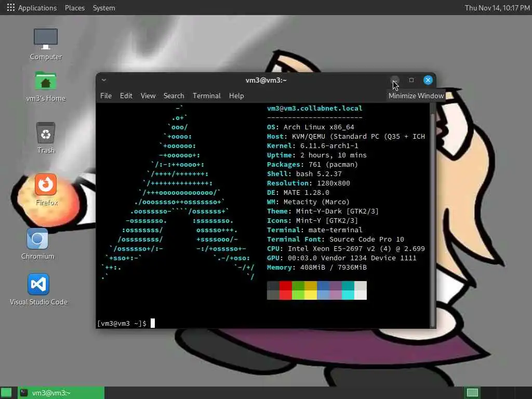The height and width of the screenshot is (399, 532).
Task: Open the terminal View menu
Action: [x=148, y=96]
